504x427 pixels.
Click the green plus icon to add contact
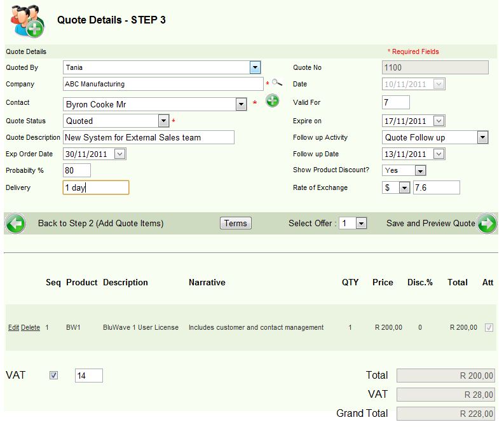point(272,100)
